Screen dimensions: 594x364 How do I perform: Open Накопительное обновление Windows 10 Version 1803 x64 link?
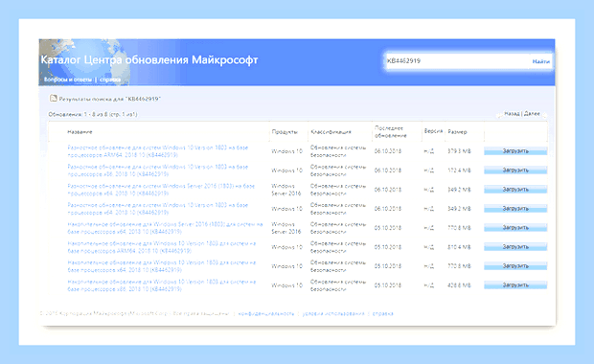tap(162, 266)
